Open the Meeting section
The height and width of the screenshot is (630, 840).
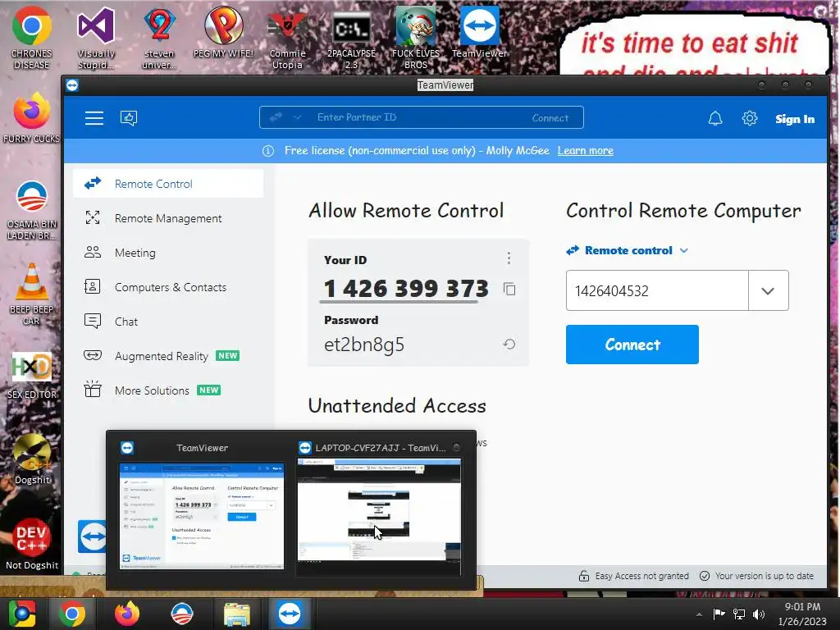168,253
